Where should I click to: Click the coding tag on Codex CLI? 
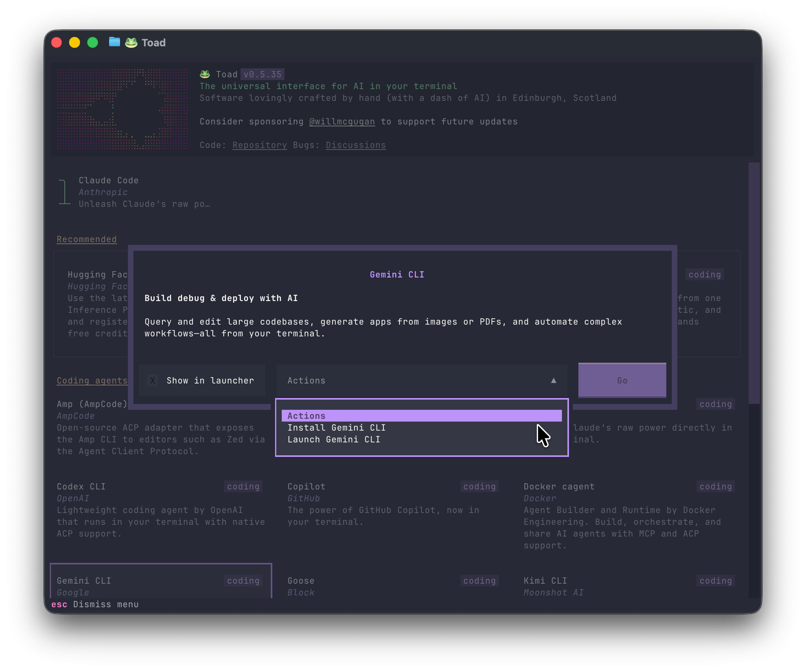(x=243, y=486)
